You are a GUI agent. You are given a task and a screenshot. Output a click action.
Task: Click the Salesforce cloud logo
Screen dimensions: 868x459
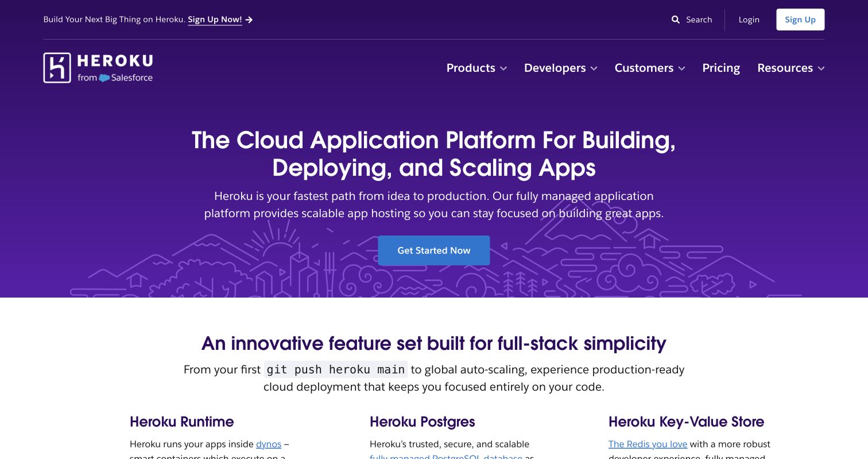(x=104, y=78)
